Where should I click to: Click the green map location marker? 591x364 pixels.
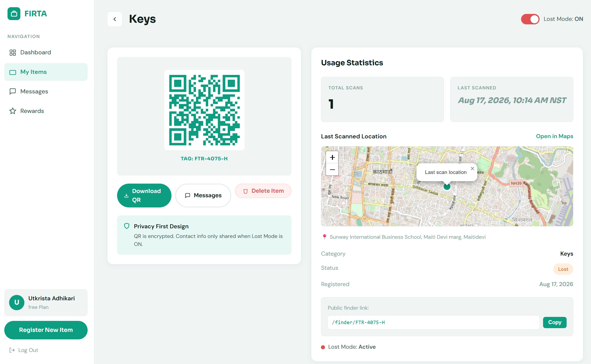point(447,187)
